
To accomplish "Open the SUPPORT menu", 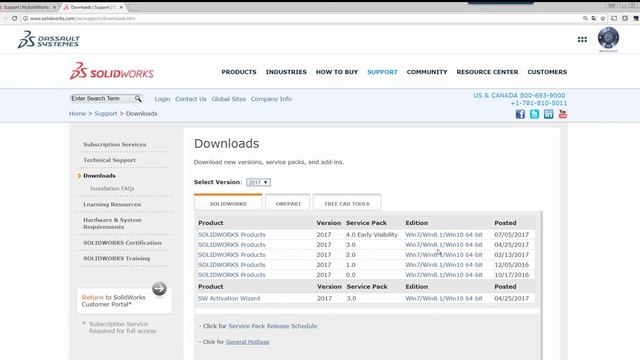I will pos(382,72).
